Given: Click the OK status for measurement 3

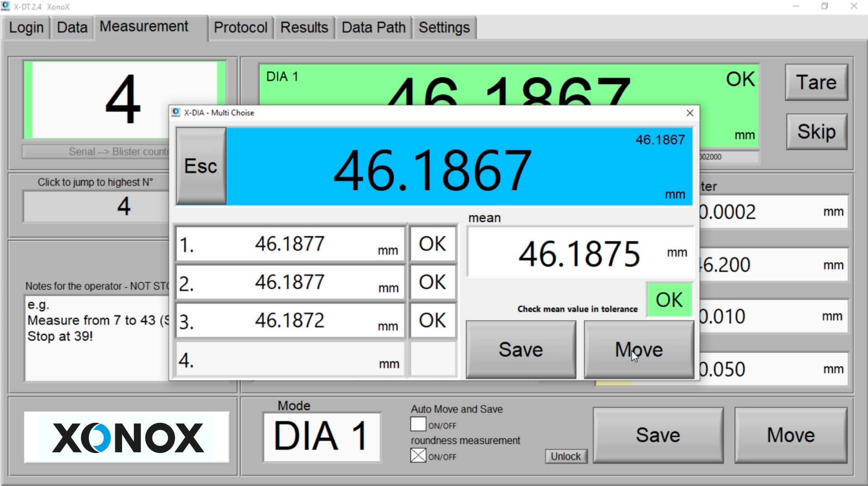Looking at the screenshot, I should tap(433, 321).
